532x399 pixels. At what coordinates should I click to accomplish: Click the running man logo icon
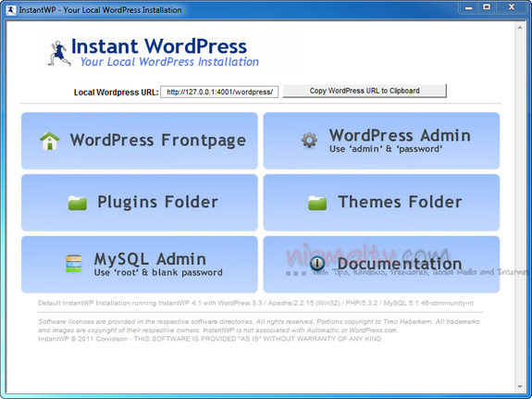[59, 54]
